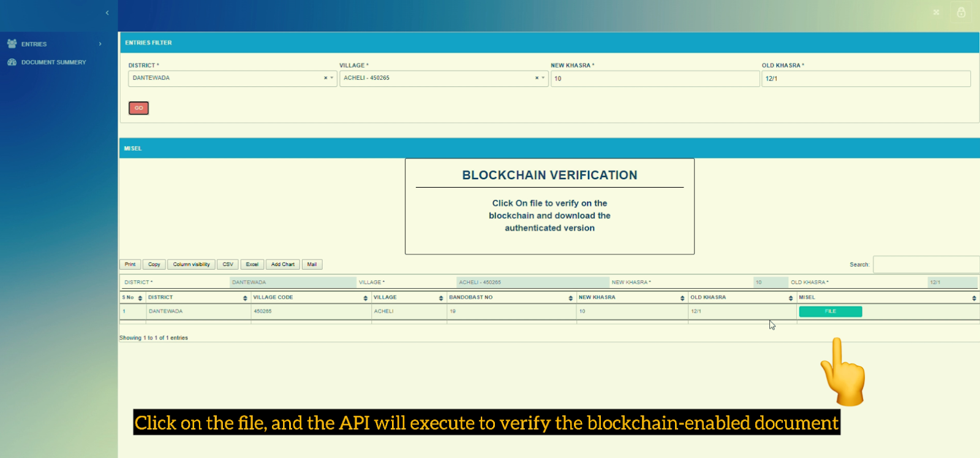Collapse the sidebar with the chevron arrow

pos(107,13)
